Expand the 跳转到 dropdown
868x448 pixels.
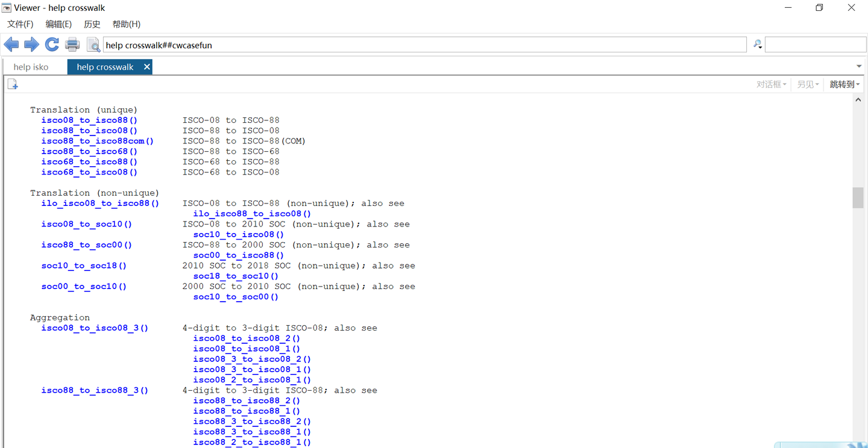844,84
